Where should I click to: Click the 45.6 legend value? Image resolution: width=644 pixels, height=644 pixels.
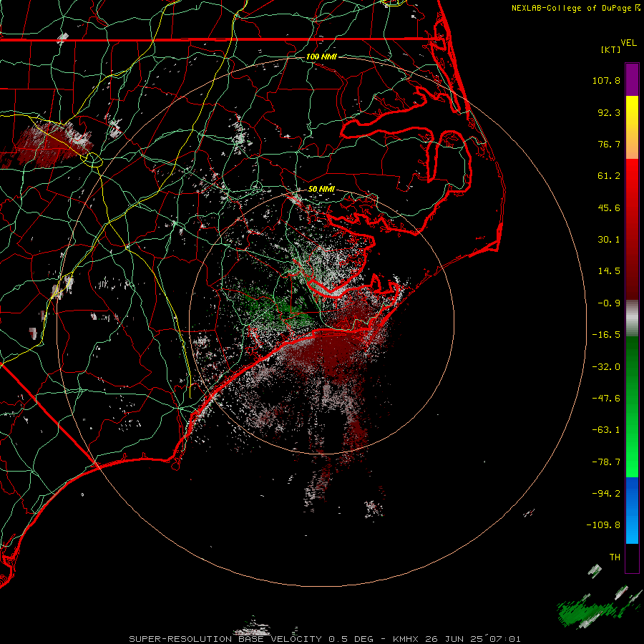pyautogui.click(x=609, y=208)
